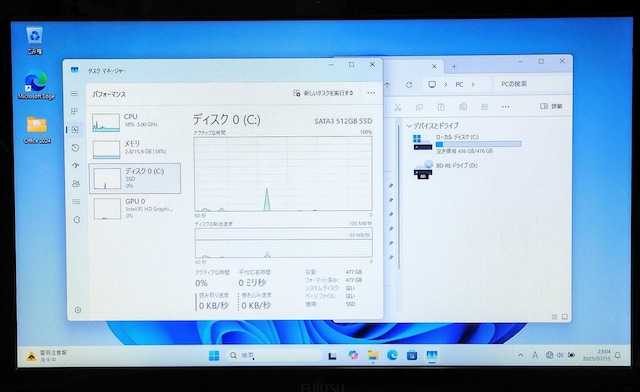Viewport: 640px width, 392px height.
Task: Click Share icon in Explorer toolbar
Action: (484, 107)
